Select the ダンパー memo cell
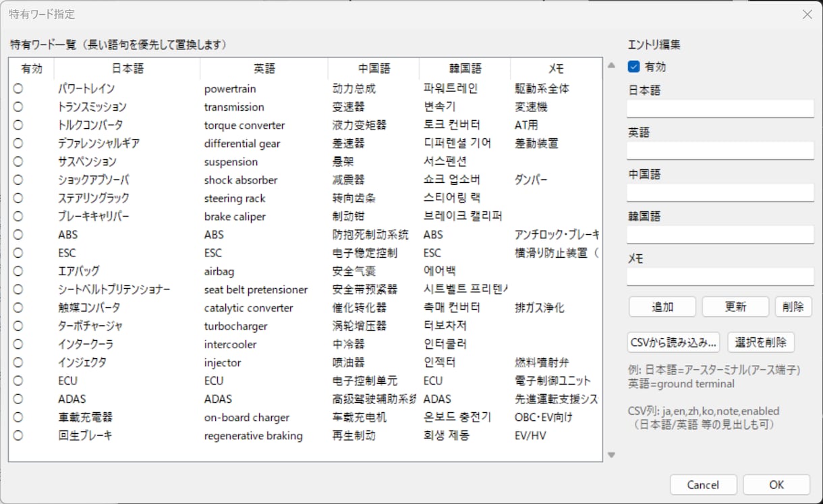823x504 pixels. point(531,179)
